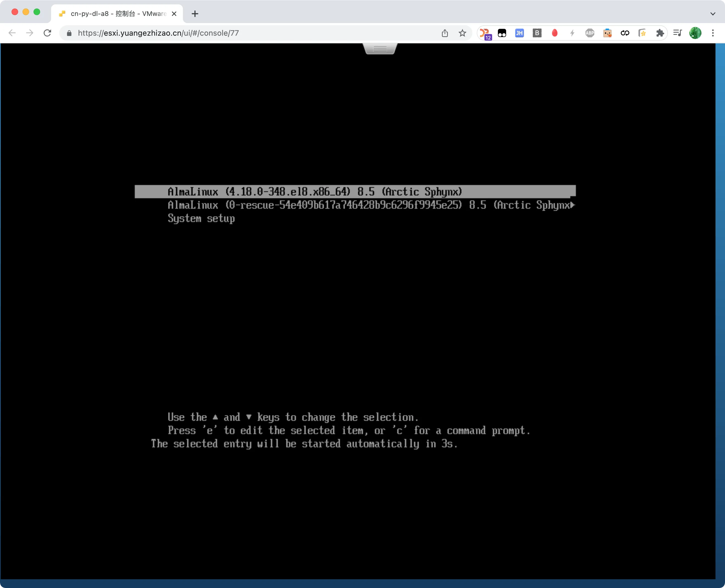Open the Chrome profile avatar
Screen dimensions: 725x588
[x=695, y=33]
